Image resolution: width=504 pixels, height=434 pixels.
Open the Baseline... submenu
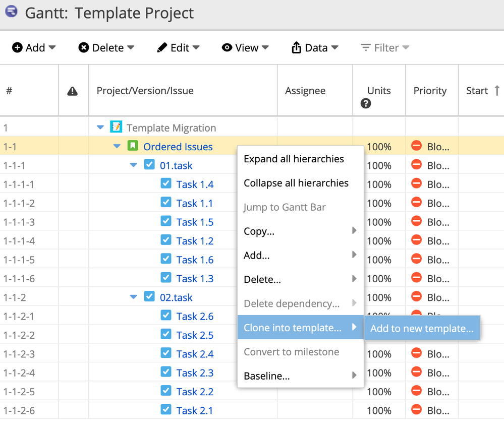(301, 376)
